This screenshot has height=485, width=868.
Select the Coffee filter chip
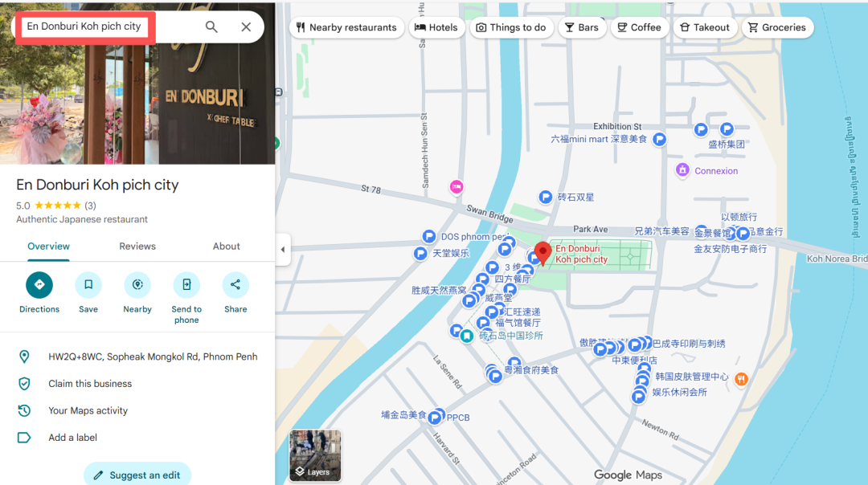[638, 27]
